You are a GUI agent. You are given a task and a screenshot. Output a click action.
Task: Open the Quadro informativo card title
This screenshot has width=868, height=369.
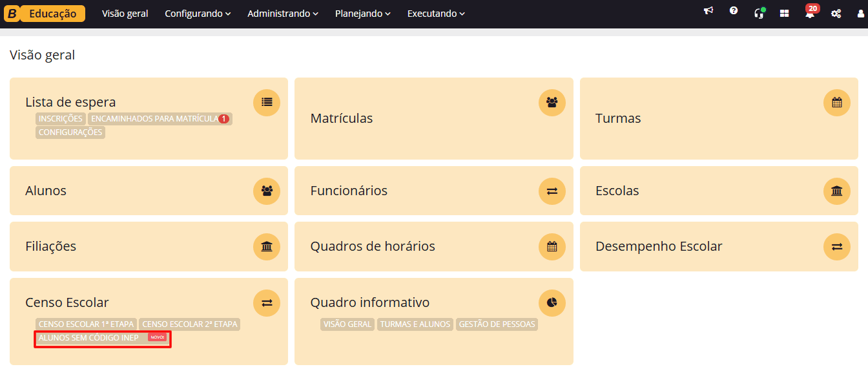coord(370,302)
